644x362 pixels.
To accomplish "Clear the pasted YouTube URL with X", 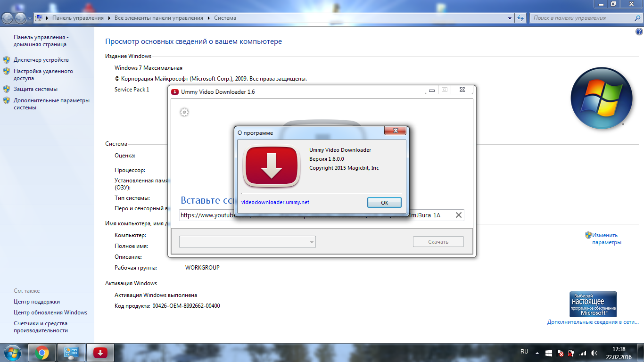I will click(458, 215).
